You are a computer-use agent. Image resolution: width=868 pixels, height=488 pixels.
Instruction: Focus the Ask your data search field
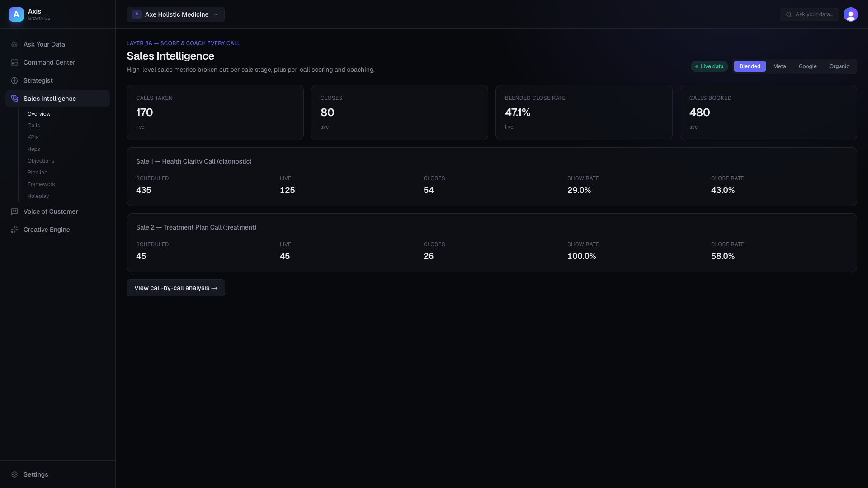click(809, 14)
